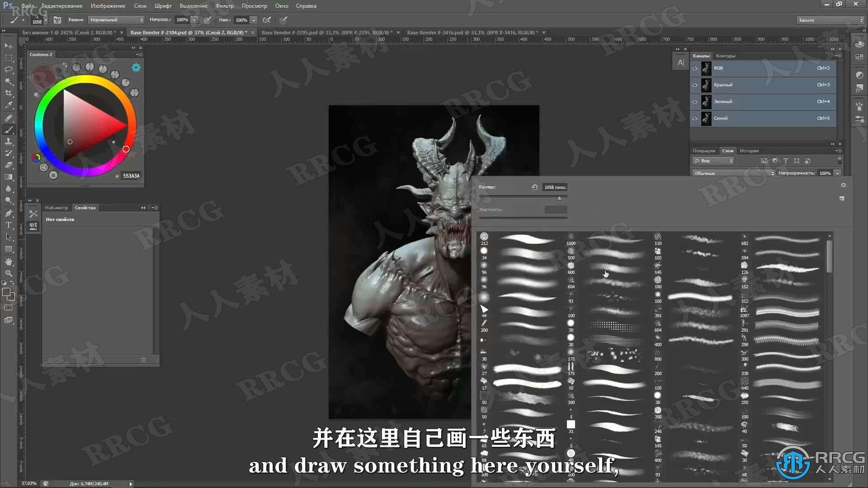Select the Path Selection tool
868x488 pixels.
click(9, 236)
